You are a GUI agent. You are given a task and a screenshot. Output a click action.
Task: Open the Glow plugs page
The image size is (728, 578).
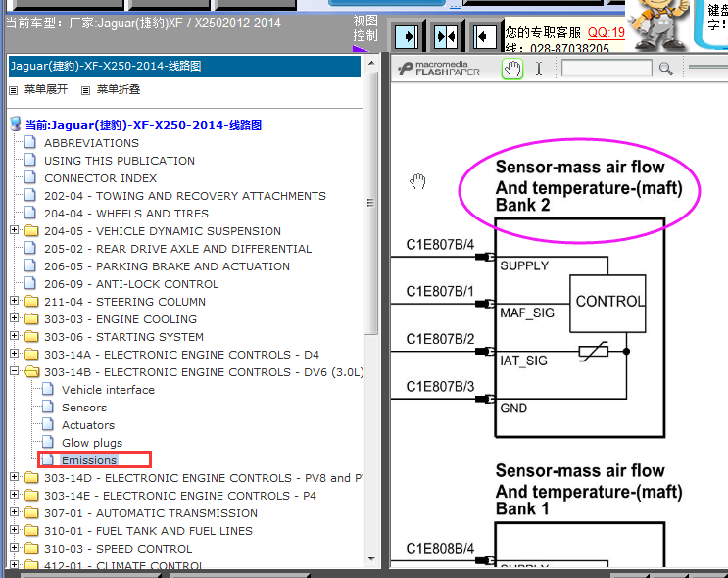[x=92, y=443]
